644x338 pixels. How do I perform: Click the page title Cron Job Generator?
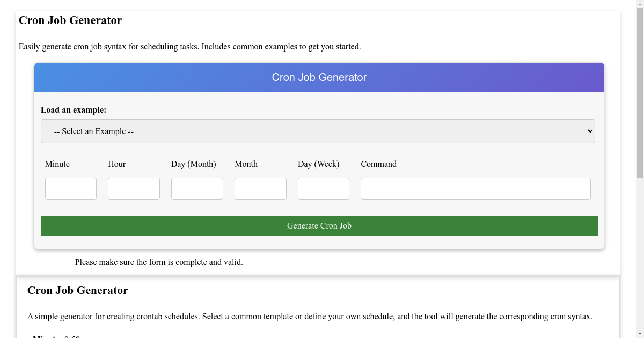(70, 20)
